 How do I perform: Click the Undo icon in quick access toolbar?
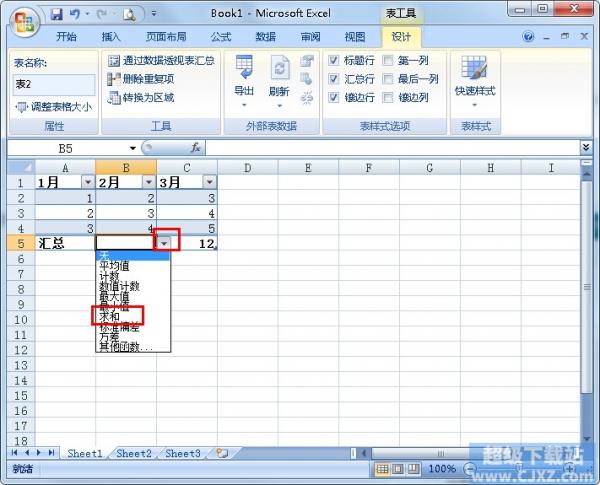click(x=76, y=15)
